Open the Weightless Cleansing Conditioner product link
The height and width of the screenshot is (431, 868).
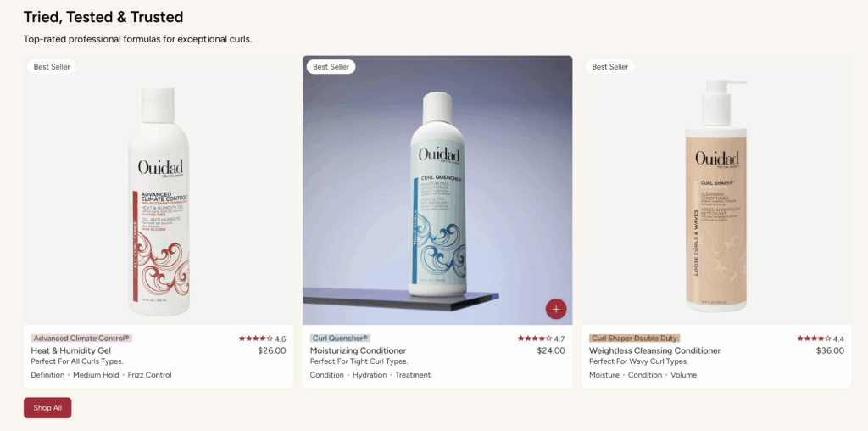(x=655, y=350)
